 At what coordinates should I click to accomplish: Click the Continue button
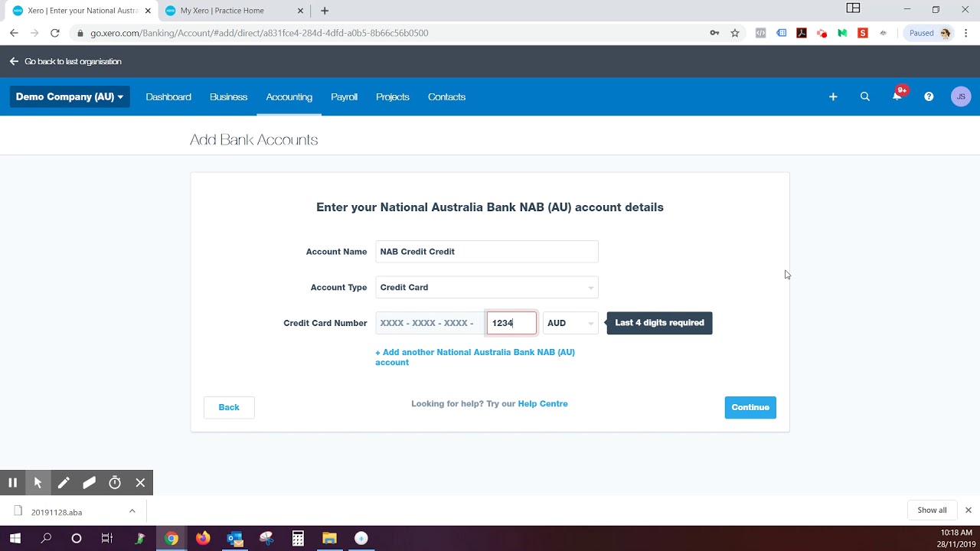[x=750, y=407]
